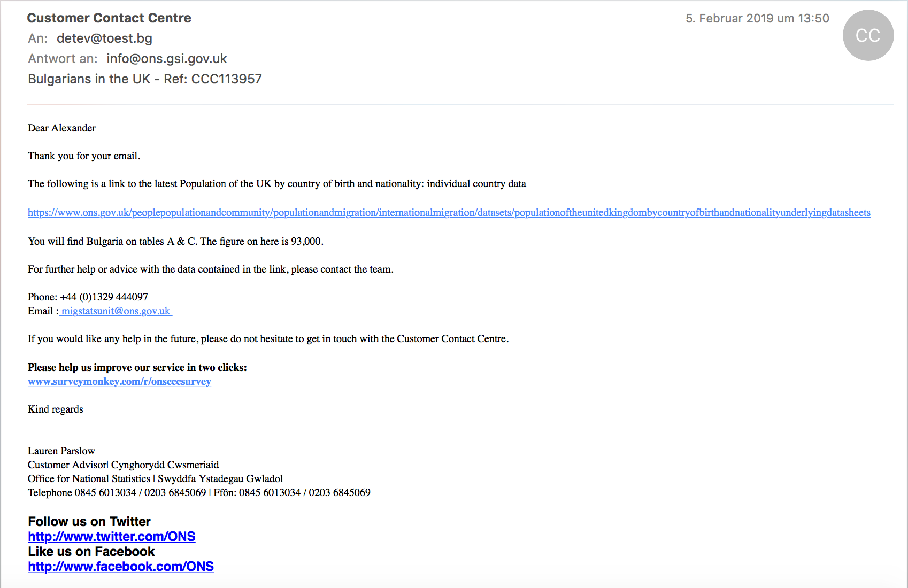Click the email subject line Bulgarians in the UK

(x=145, y=79)
